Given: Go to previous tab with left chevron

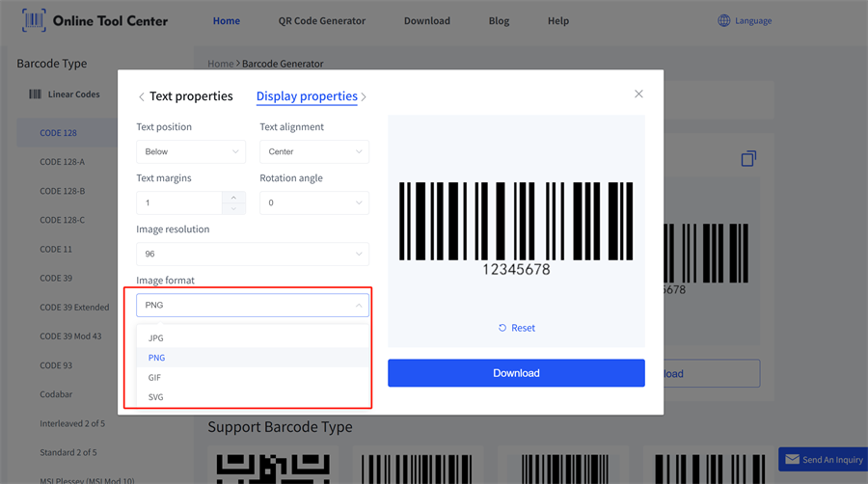Looking at the screenshot, I should coord(142,97).
